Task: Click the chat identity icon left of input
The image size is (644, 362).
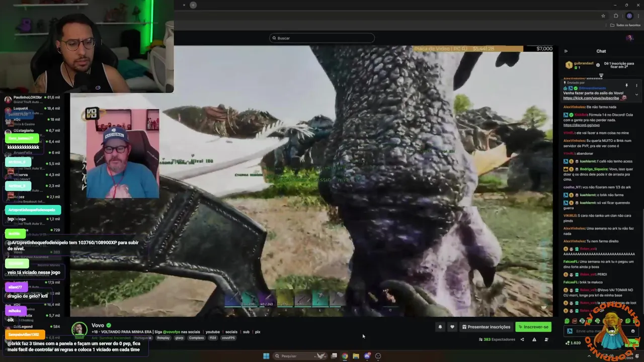Action: pyautogui.click(x=570, y=331)
